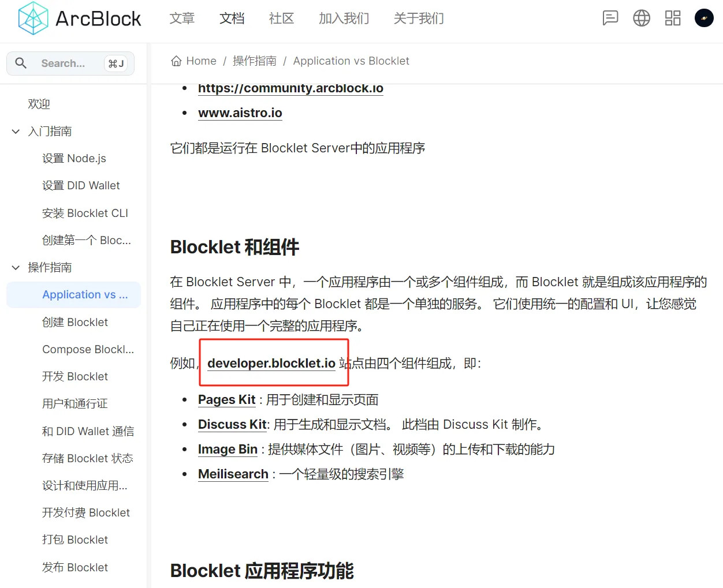Open www.aistro.io link
The height and width of the screenshot is (588, 723).
[240, 113]
